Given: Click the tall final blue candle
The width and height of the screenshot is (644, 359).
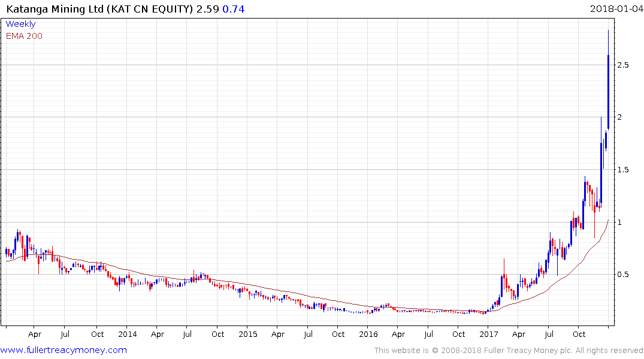Looking at the screenshot, I should tap(608, 92).
